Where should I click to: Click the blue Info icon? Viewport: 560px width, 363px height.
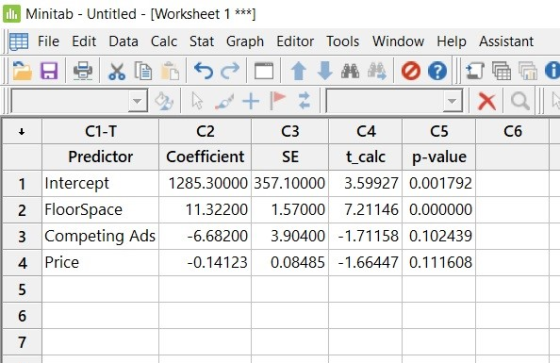pyautogui.click(x=552, y=71)
